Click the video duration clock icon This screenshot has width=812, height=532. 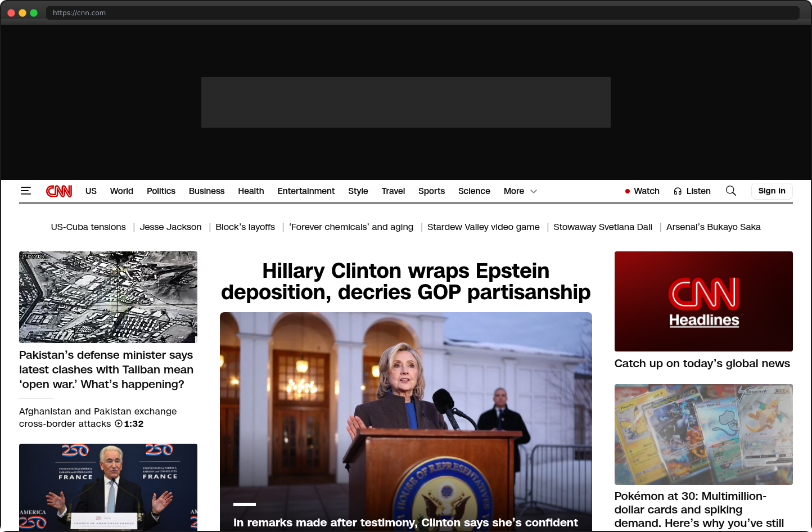pyautogui.click(x=118, y=423)
